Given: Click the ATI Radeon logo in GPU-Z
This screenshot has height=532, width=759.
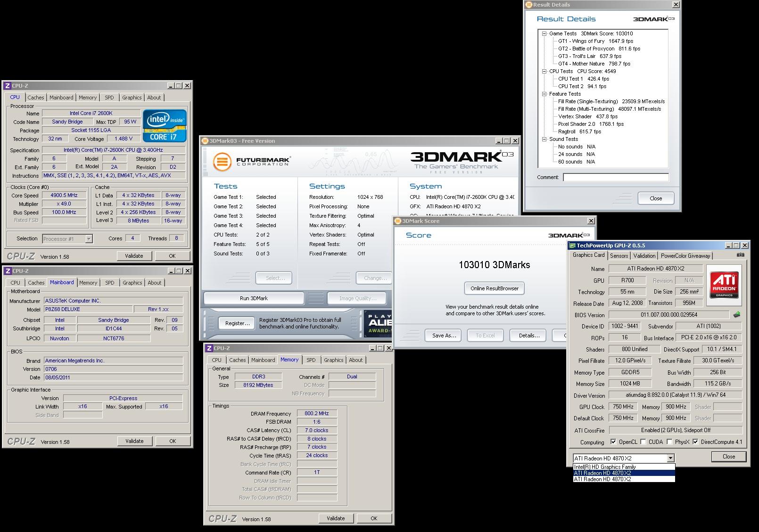Looking at the screenshot, I should pos(724,285).
